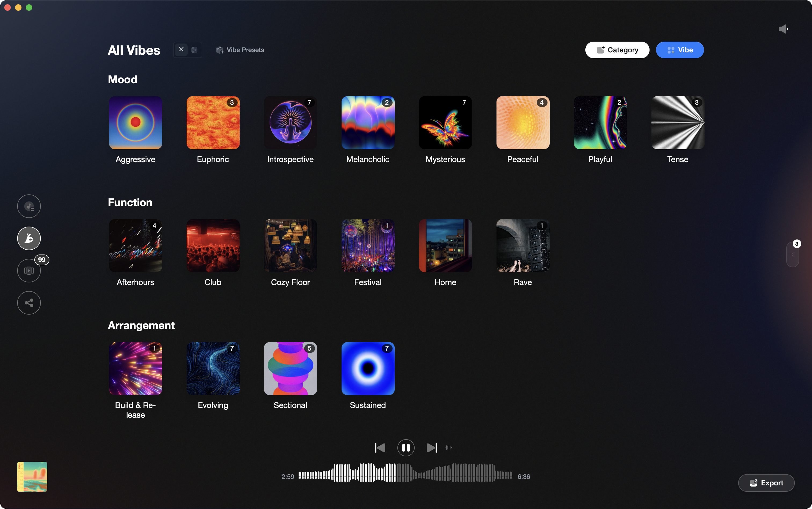Open the music playlist panel in the sidebar
The width and height of the screenshot is (812, 509).
(x=29, y=206)
